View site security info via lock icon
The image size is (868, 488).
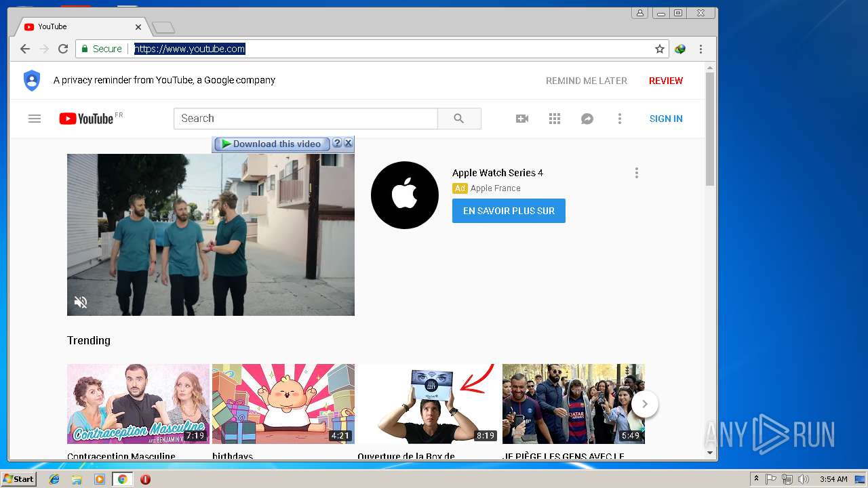point(85,49)
